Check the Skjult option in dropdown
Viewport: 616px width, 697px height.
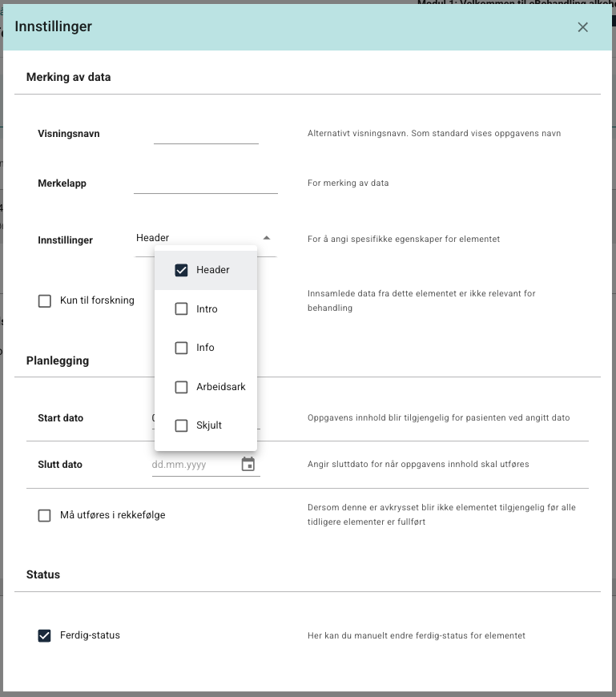tap(181, 425)
